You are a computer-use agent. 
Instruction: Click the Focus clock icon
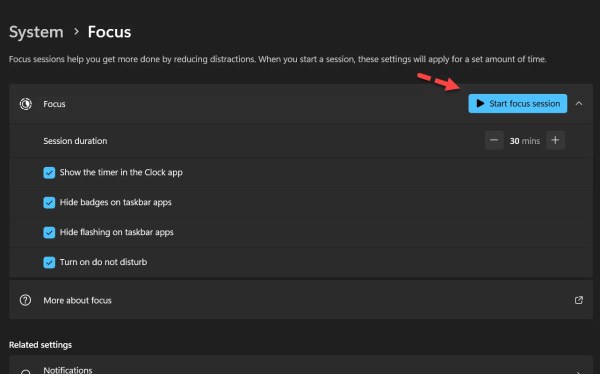26,104
